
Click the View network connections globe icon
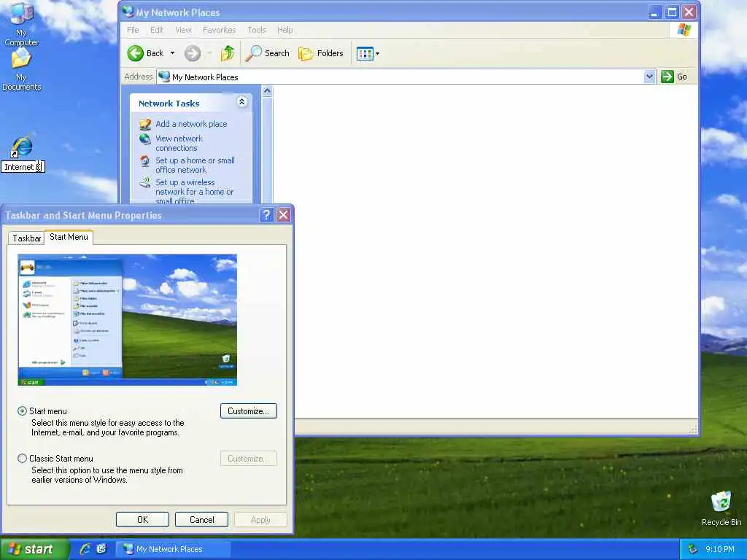tap(145, 139)
